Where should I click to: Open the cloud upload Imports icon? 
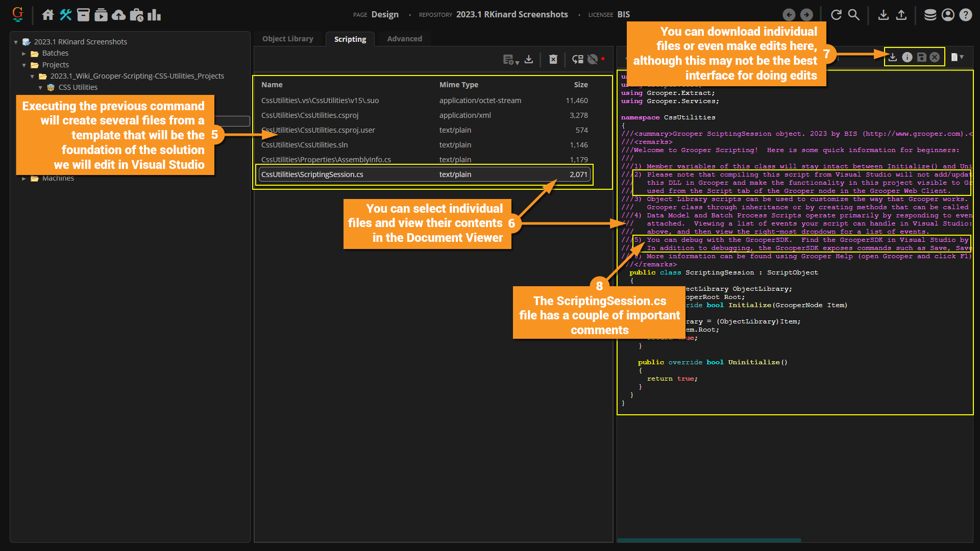pos(118,15)
